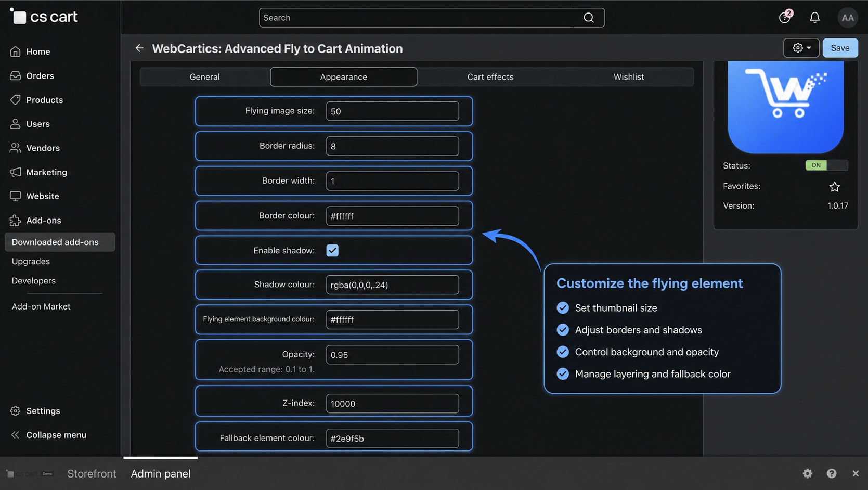Click the WebCartics add-on logo image
The height and width of the screenshot is (490, 868).
tap(785, 107)
